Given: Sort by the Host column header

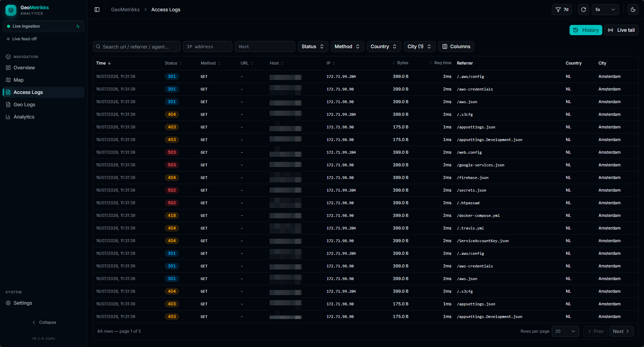Looking at the screenshot, I should (x=277, y=63).
